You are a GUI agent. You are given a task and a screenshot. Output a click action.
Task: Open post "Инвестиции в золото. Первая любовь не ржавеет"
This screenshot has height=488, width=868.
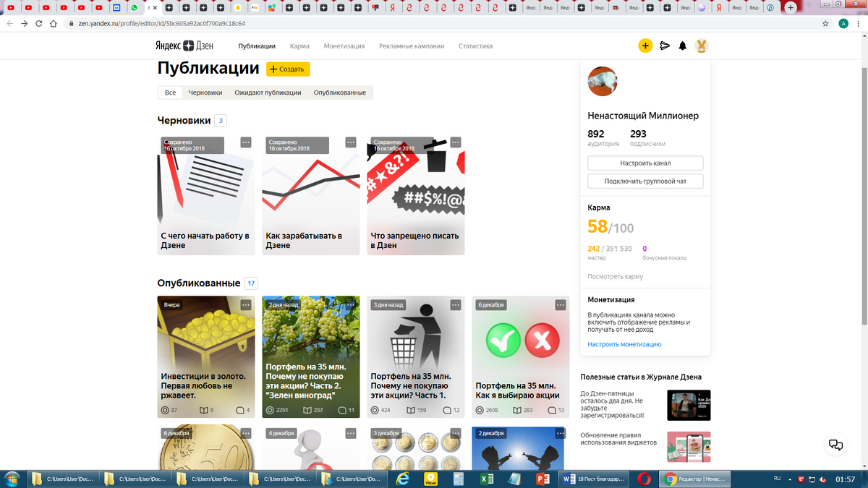click(x=206, y=356)
